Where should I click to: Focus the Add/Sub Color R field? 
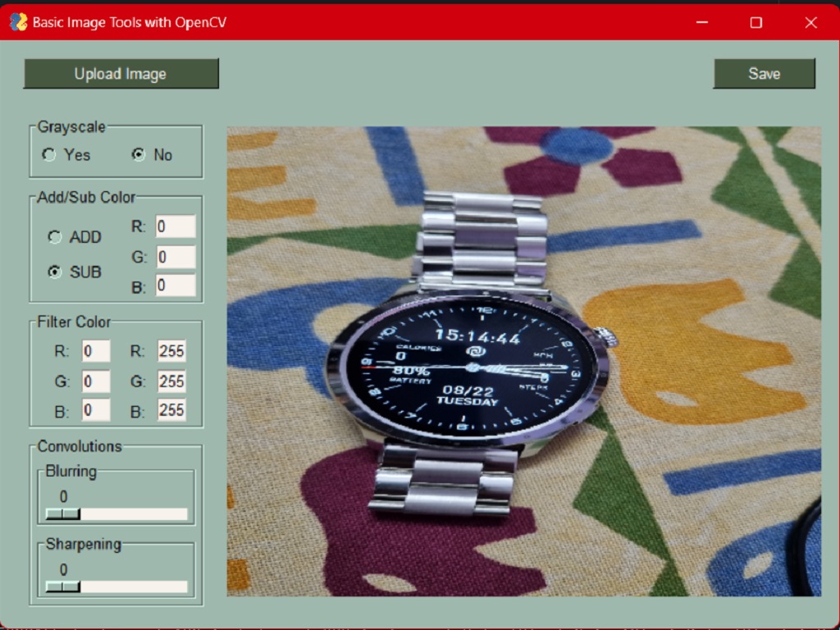(176, 226)
